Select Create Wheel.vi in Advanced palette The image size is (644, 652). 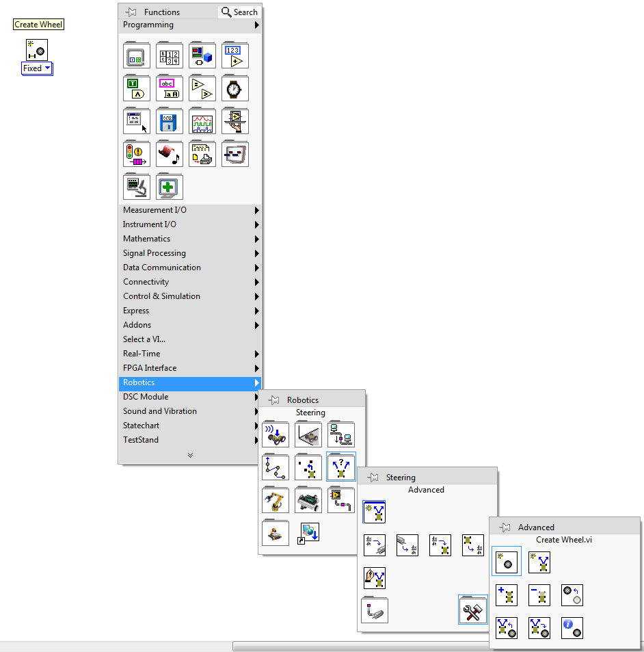[507, 562]
